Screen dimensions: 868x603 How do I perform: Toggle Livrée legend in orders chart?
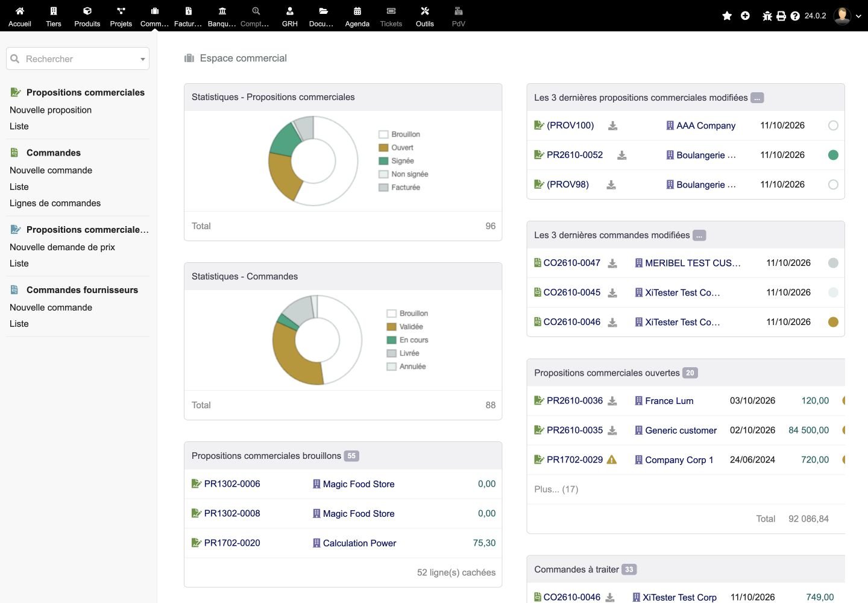tap(403, 353)
